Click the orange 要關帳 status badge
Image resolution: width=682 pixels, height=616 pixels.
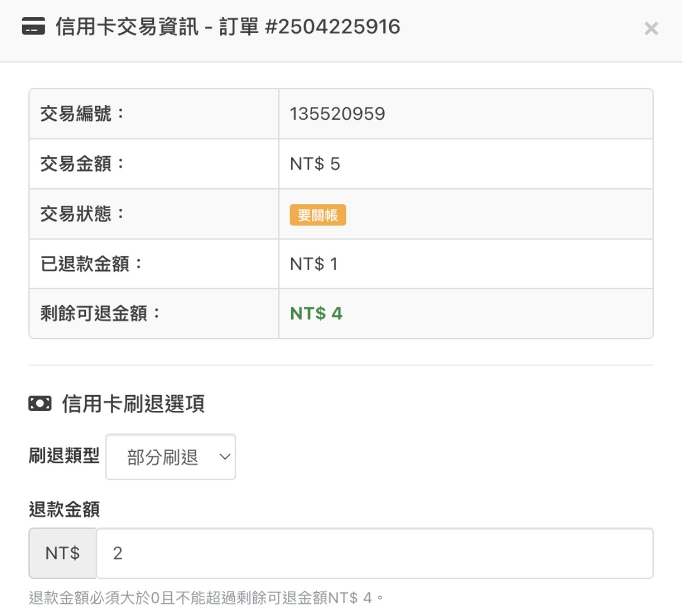click(317, 215)
